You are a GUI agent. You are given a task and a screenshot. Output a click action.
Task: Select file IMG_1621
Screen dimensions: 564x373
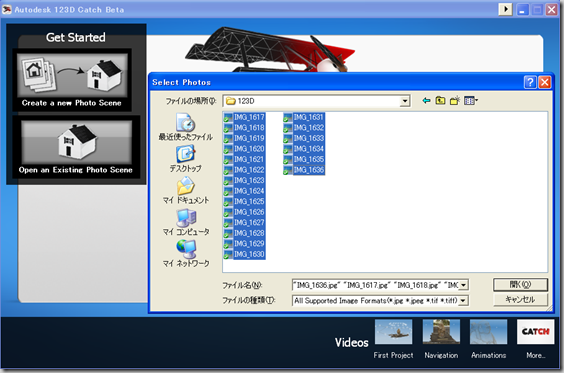244,159
